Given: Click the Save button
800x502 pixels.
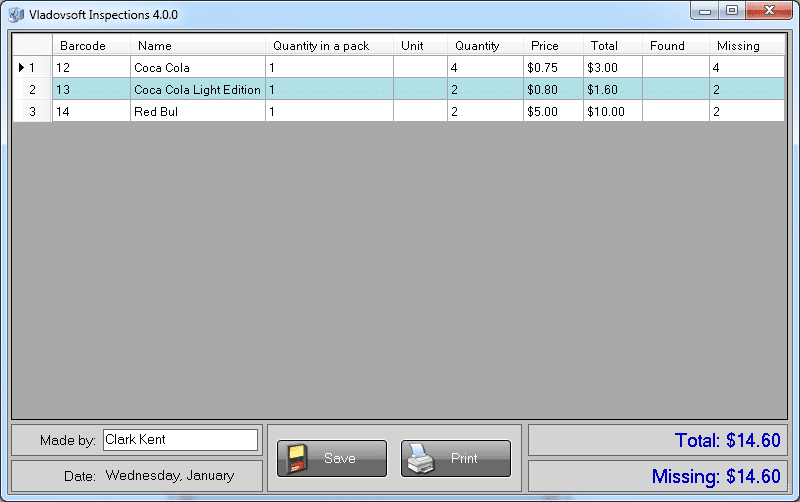Looking at the screenshot, I should click(x=331, y=458).
